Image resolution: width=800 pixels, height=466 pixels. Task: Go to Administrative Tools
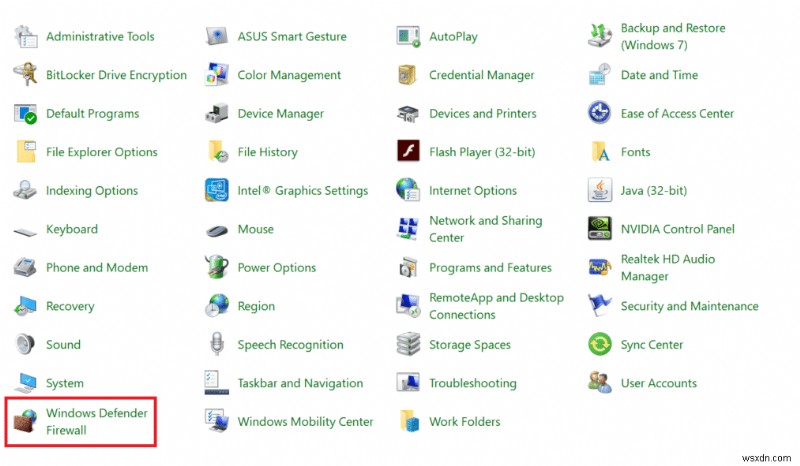(100, 37)
